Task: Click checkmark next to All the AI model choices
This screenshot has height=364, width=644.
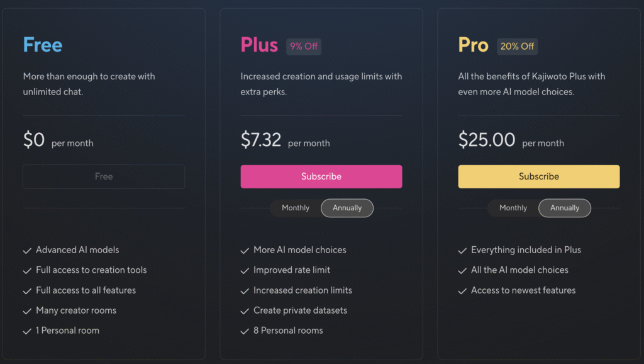Action: [x=462, y=271]
